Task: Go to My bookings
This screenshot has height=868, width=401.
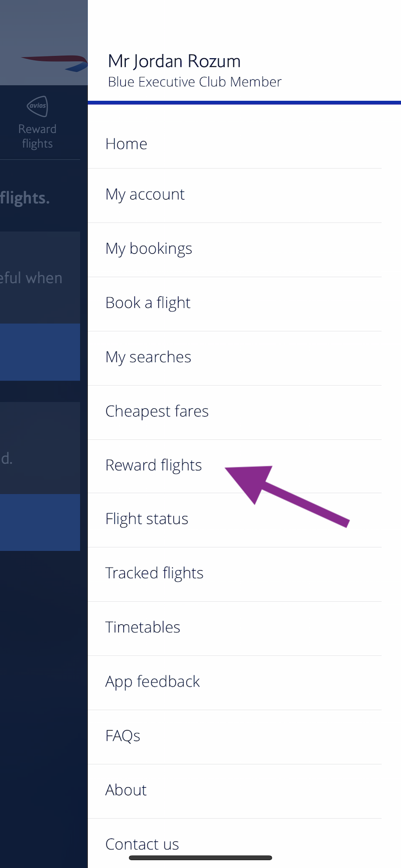Action: [x=235, y=249]
